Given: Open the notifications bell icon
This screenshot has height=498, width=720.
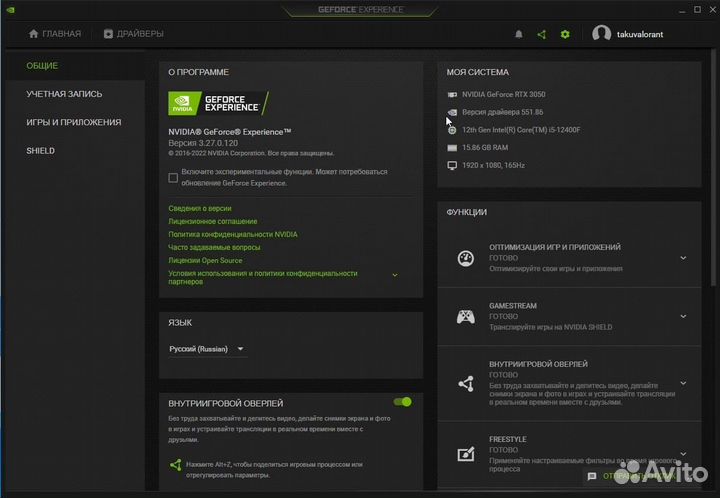Looking at the screenshot, I should click(518, 34).
